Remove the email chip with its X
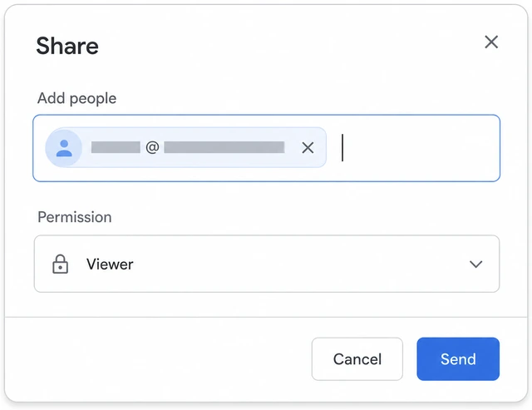Screen dimensions: 532x410 308,148
